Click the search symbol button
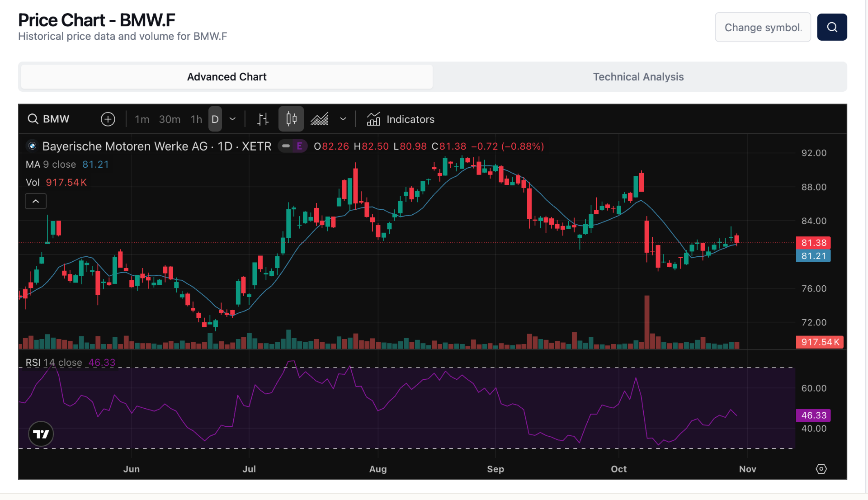The width and height of the screenshot is (868, 500). coord(832,27)
